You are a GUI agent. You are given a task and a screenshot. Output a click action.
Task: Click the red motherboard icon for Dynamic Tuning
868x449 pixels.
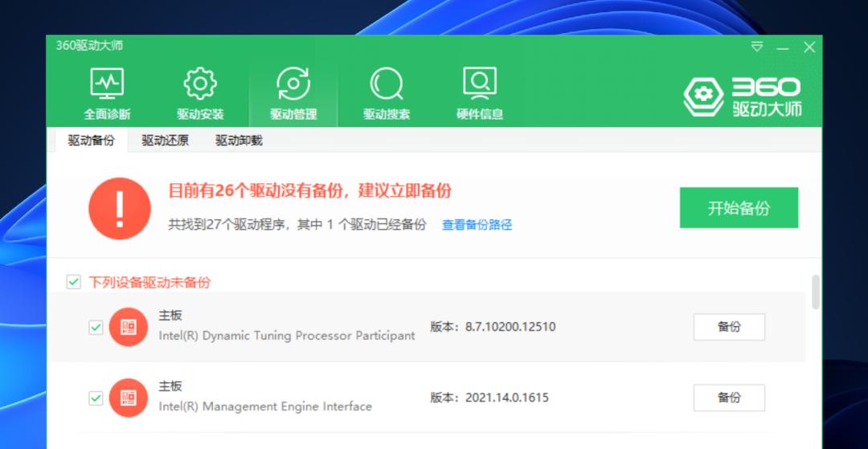coord(129,328)
